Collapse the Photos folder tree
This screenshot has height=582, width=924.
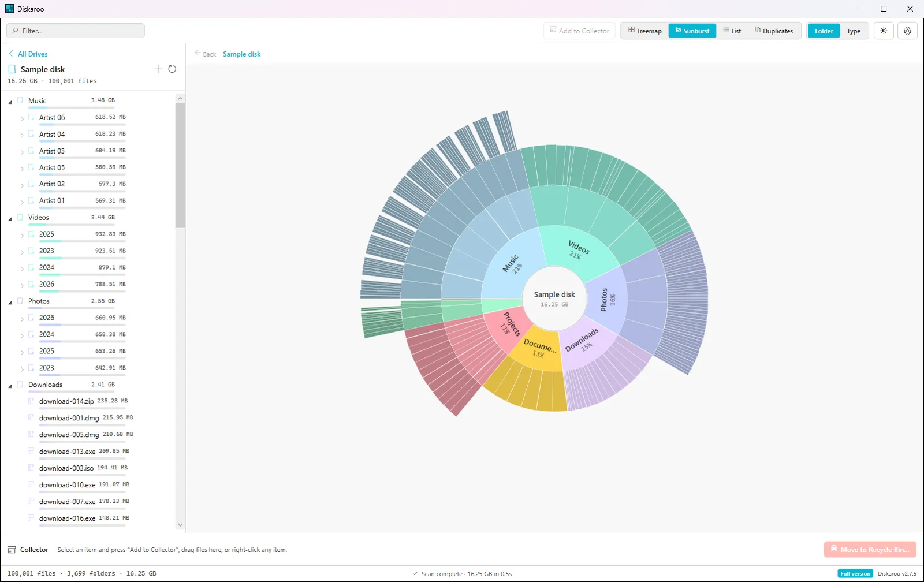(x=10, y=302)
